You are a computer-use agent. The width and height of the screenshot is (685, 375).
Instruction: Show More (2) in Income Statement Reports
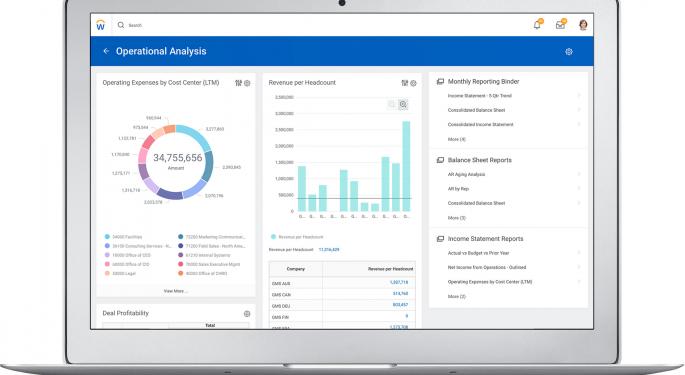pyautogui.click(x=457, y=297)
